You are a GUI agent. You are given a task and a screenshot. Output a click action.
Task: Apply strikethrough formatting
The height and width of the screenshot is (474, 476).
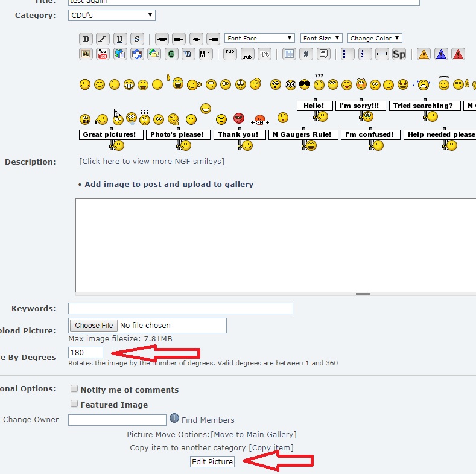137,39
